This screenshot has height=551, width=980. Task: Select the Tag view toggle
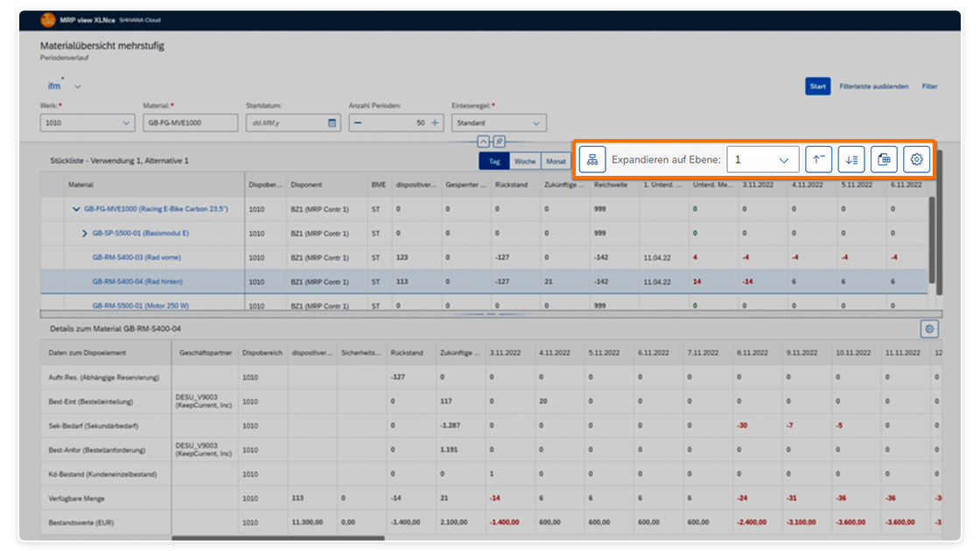point(493,161)
